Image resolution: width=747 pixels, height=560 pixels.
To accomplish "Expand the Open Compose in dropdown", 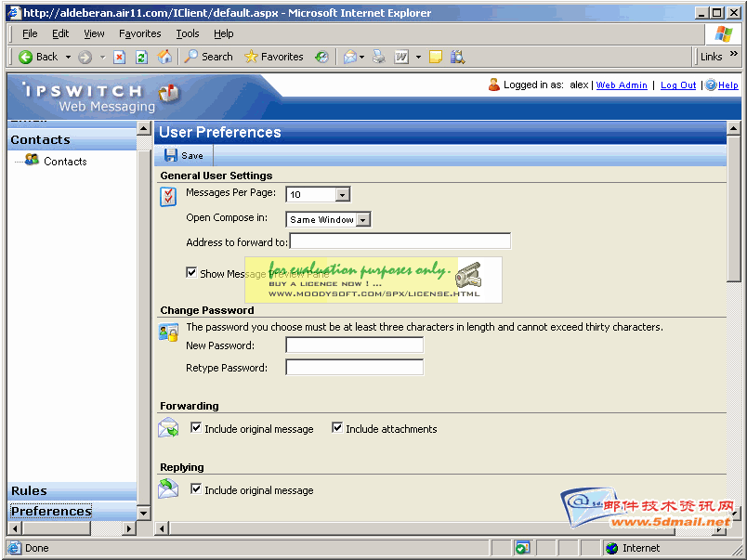I will [x=363, y=220].
